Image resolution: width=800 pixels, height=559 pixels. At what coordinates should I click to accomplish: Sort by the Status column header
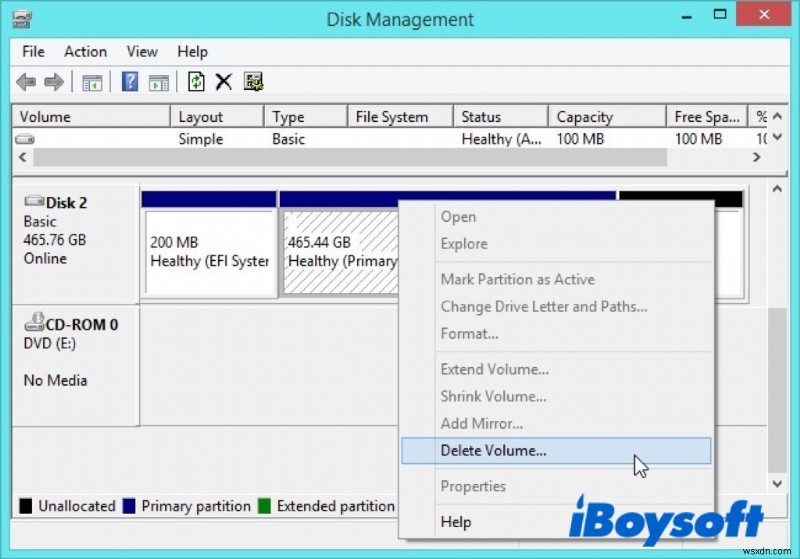[x=501, y=117]
